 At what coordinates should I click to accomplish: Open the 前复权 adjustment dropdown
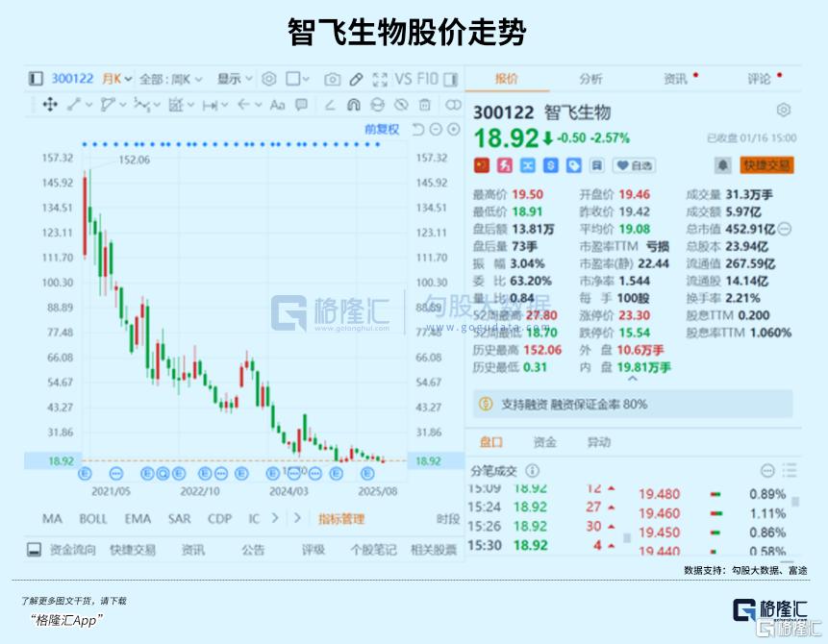pyautogui.click(x=384, y=126)
